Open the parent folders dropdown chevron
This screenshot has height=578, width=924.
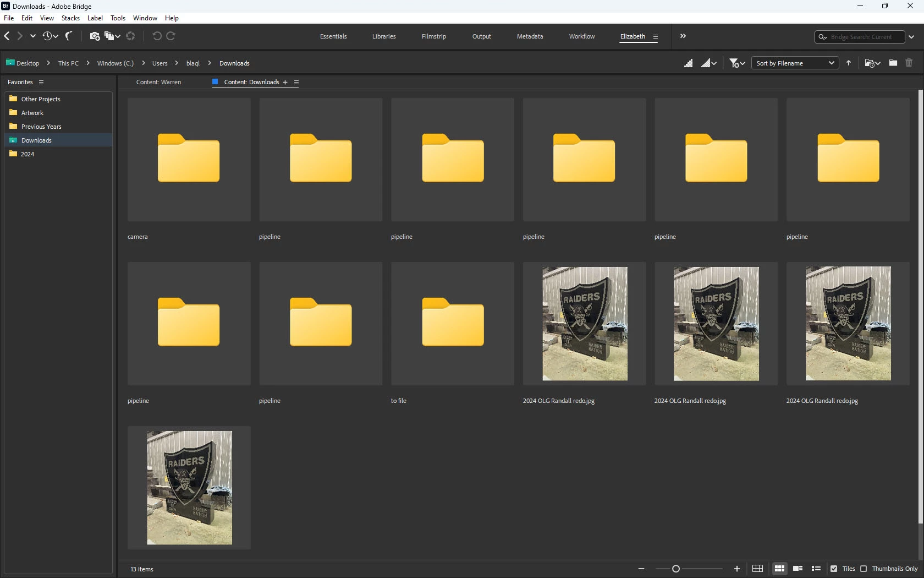click(x=33, y=36)
